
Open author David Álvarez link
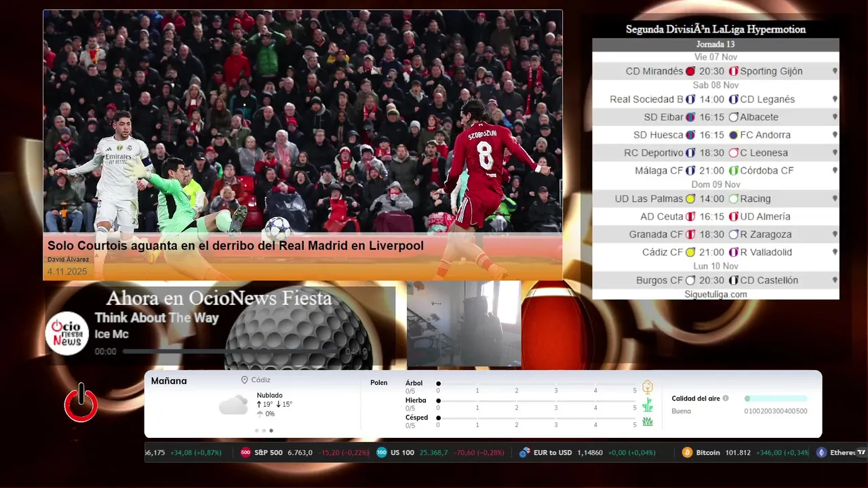click(67, 260)
